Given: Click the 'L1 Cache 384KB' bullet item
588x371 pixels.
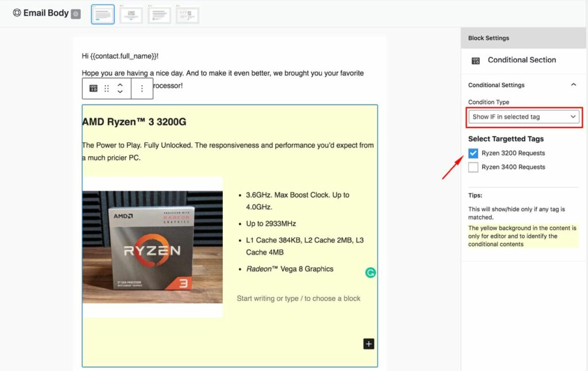Looking at the screenshot, I should coord(305,246).
